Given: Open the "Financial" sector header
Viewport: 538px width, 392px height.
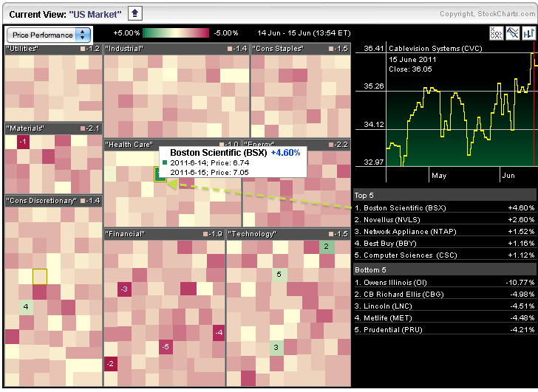Looking at the screenshot, I should click(164, 234).
